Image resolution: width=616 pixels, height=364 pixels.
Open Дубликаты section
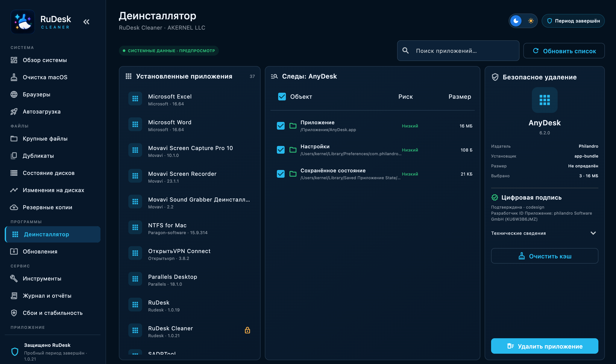tap(52, 156)
